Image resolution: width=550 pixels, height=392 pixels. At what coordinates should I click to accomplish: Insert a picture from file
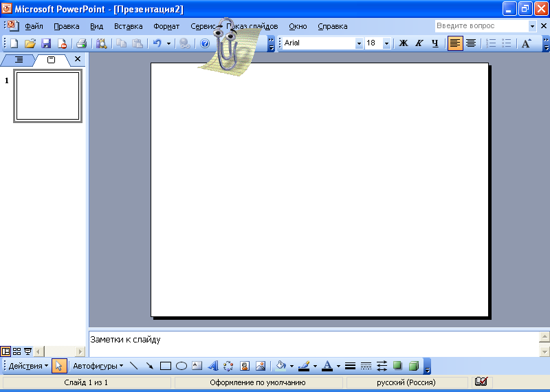tap(261, 366)
